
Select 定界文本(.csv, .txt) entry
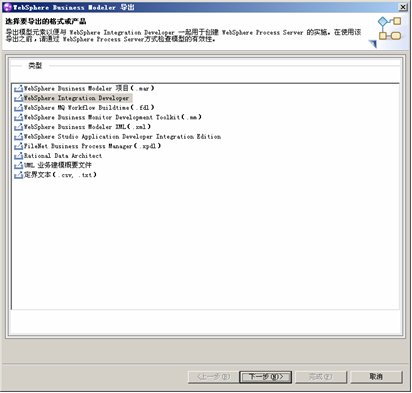[60, 175]
